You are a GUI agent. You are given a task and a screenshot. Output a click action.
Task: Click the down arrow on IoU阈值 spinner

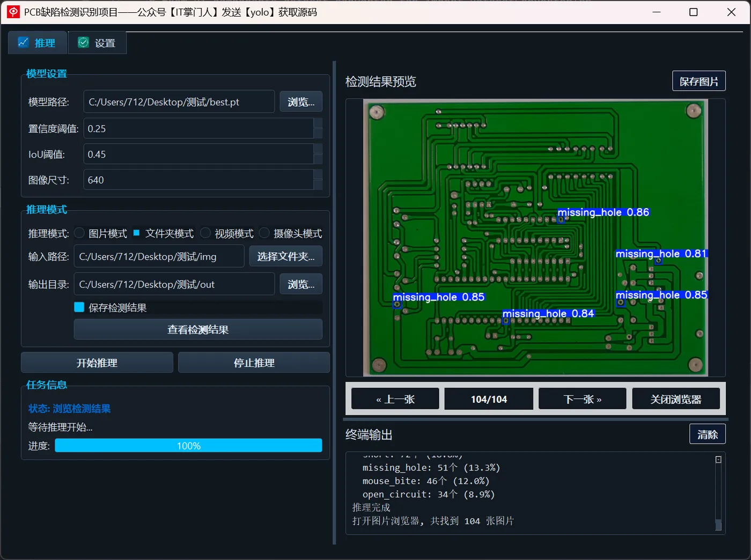[318, 158]
